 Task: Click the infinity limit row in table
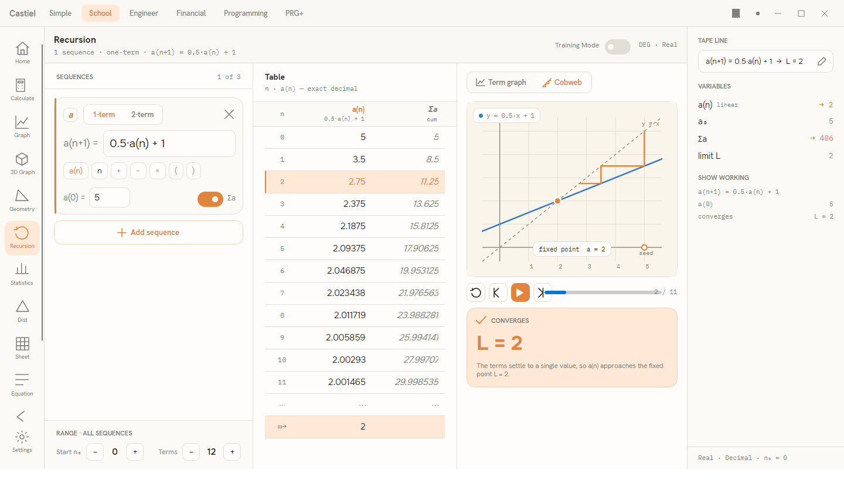[355, 427]
